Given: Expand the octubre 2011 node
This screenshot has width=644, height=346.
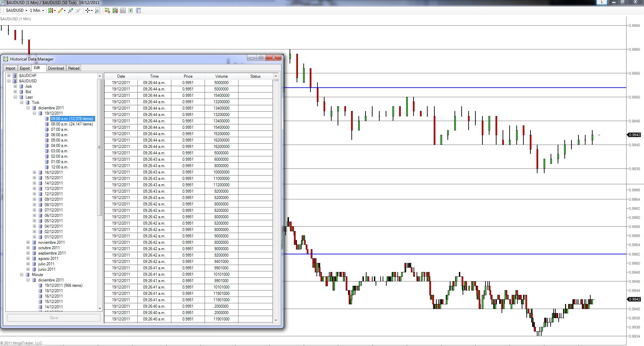Looking at the screenshot, I should coord(28,248).
